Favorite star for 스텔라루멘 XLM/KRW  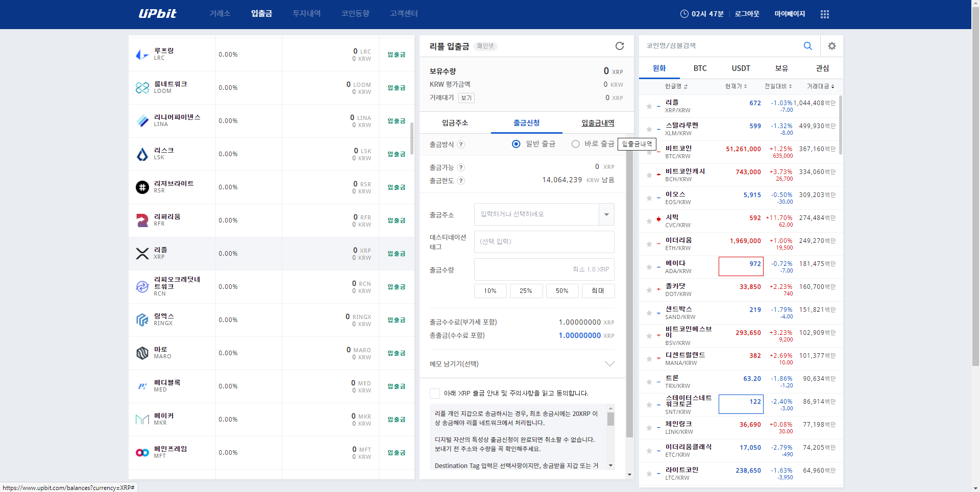(649, 129)
